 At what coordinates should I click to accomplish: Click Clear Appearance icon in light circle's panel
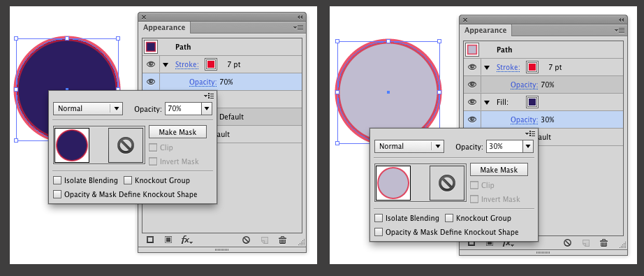[x=567, y=242]
